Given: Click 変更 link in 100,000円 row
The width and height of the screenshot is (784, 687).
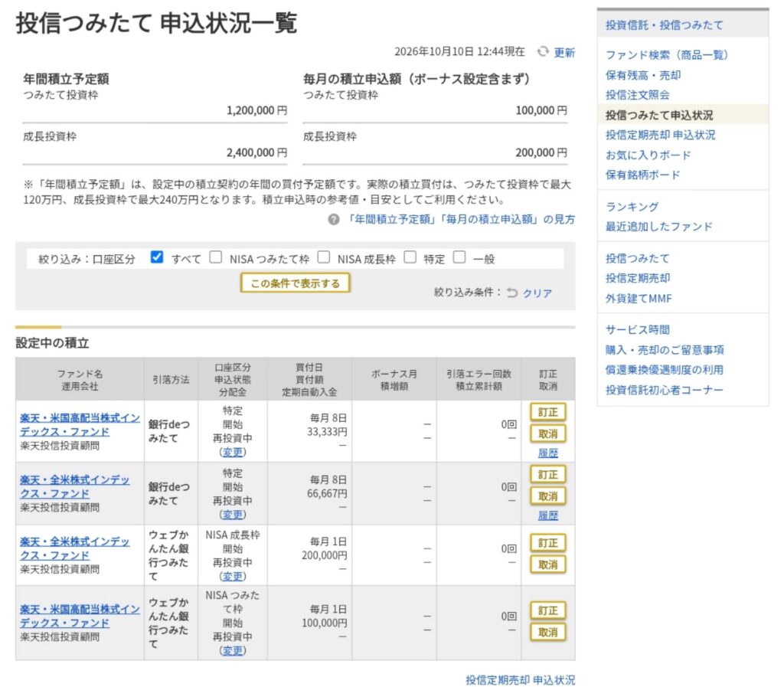Looking at the screenshot, I should (x=233, y=650).
